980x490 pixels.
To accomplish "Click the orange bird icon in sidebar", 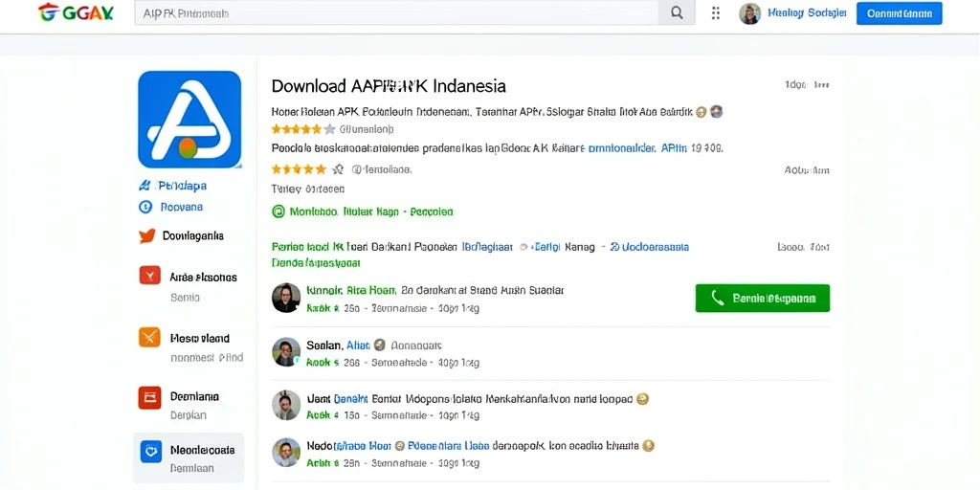I will pyautogui.click(x=146, y=236).
